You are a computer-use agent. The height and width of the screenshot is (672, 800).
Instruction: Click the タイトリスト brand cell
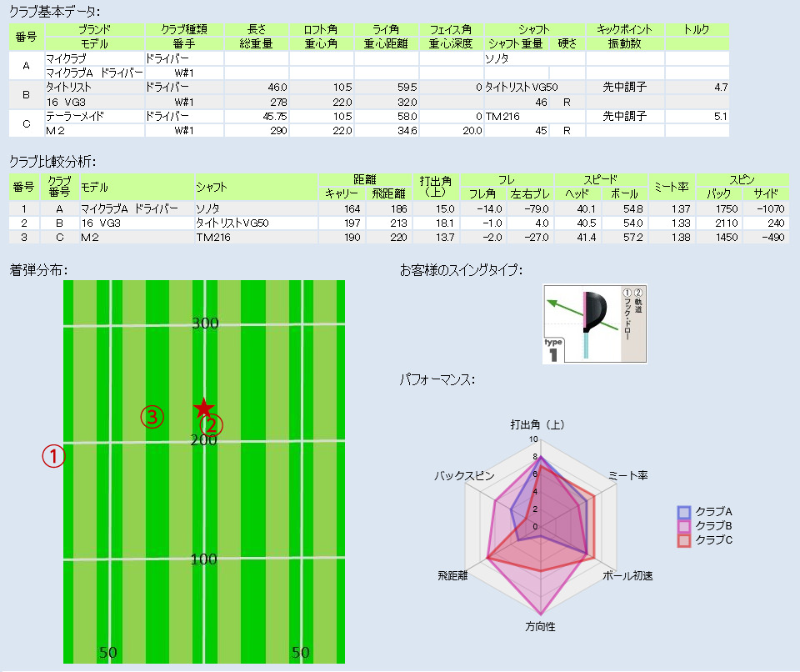click(94, 88)
